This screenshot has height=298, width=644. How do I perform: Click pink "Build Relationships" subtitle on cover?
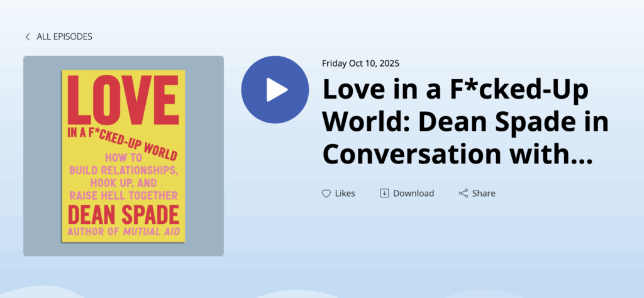123,171
